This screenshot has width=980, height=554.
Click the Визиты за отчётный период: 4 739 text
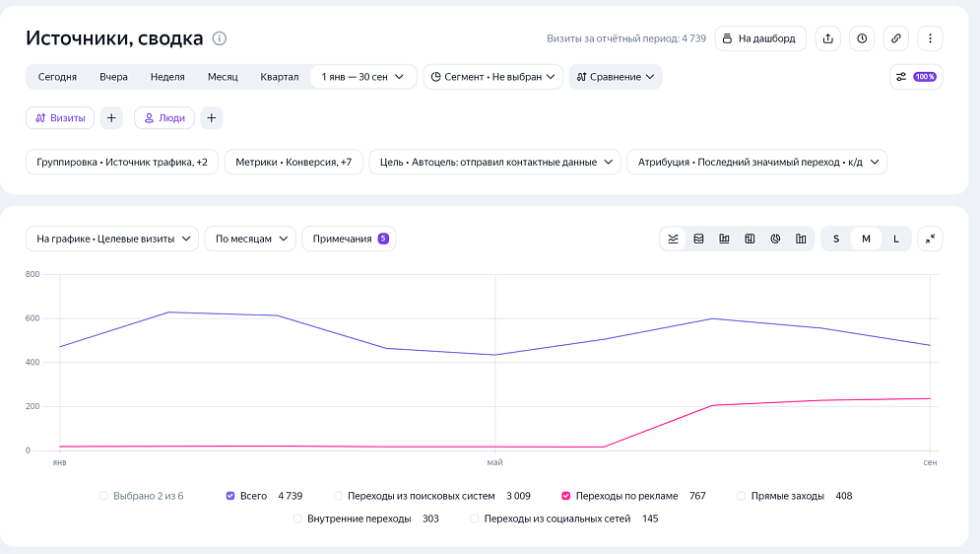coord(626,38)
